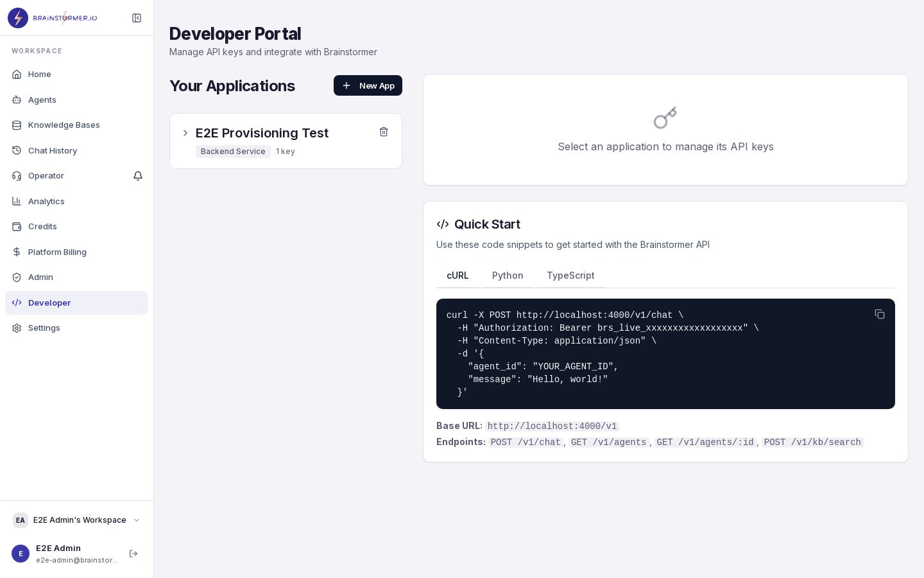
Task: Expand the E2E Provisioning Test application
Action: [x=185, y=133]
